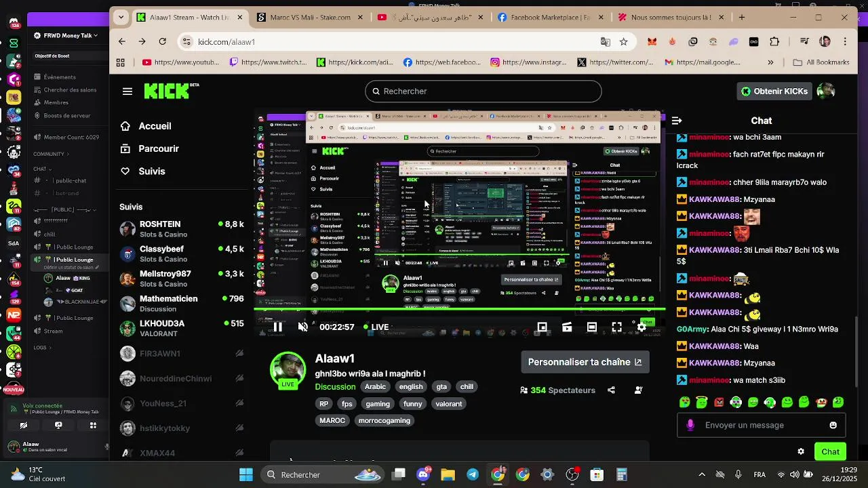Click the purple microphone icon in the message box
This screenshot has height=488, width=868.
(690, 425)
